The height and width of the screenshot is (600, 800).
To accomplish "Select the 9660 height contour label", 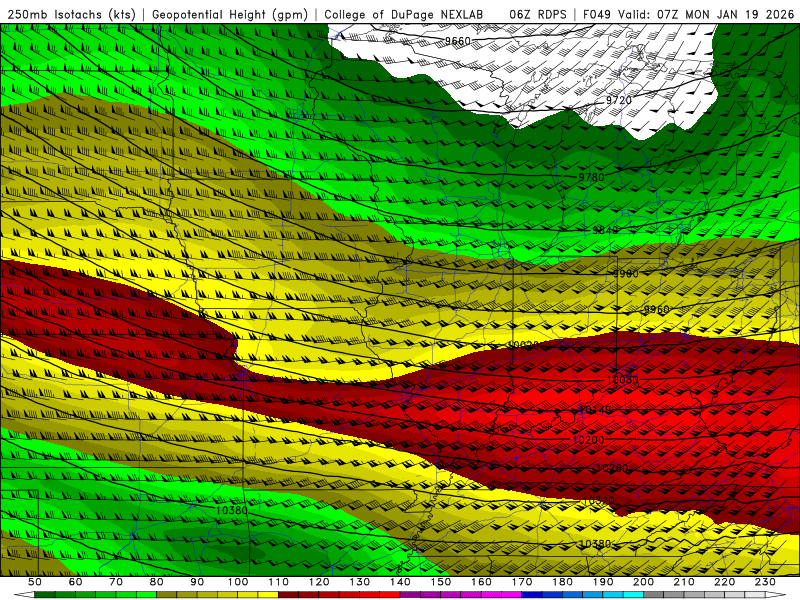I will 458,41.
